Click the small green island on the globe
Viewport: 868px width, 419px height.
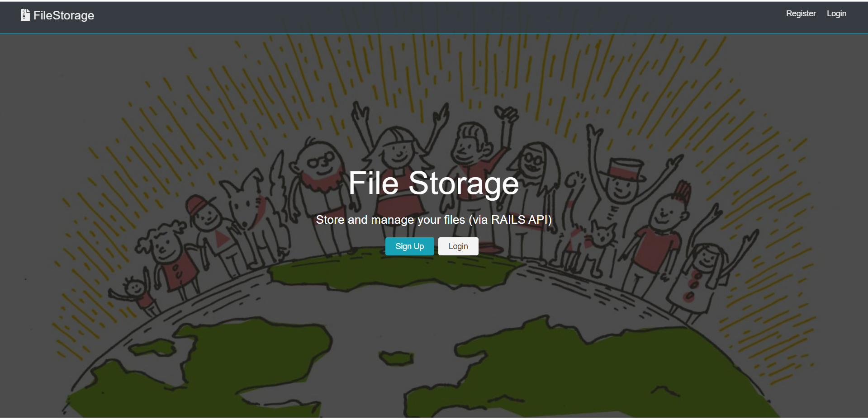point(396,358)
